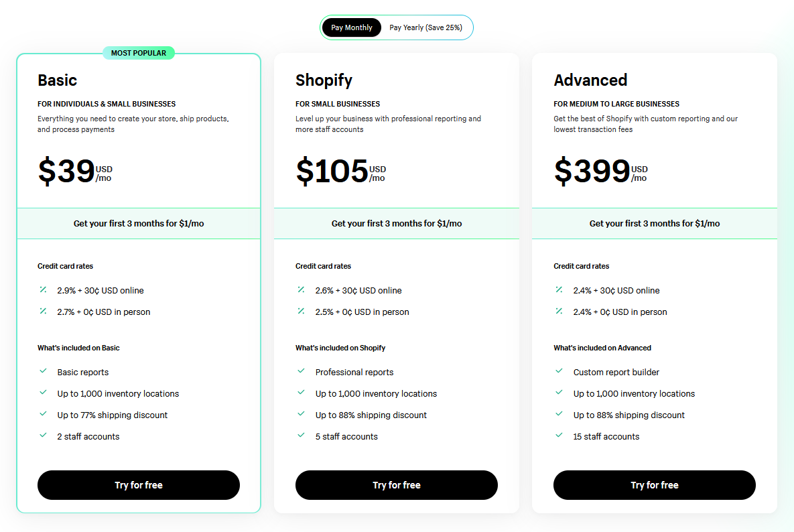Click the MOST POPULAR badge on the Basic plan

click(139, 52)
